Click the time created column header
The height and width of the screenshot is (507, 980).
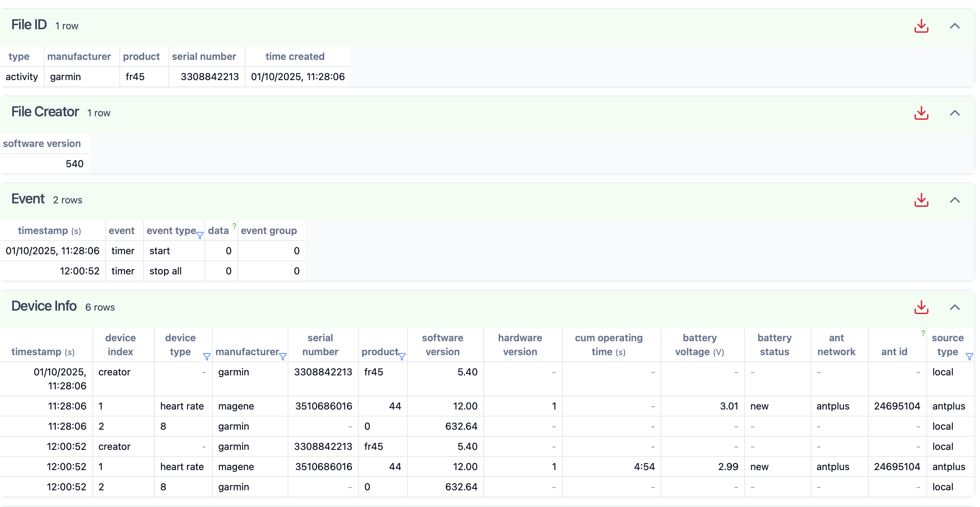295,57
